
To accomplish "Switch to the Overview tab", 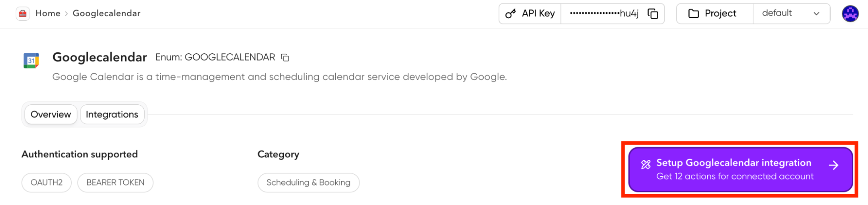I will pyautogui.click(x=51, y=114).
